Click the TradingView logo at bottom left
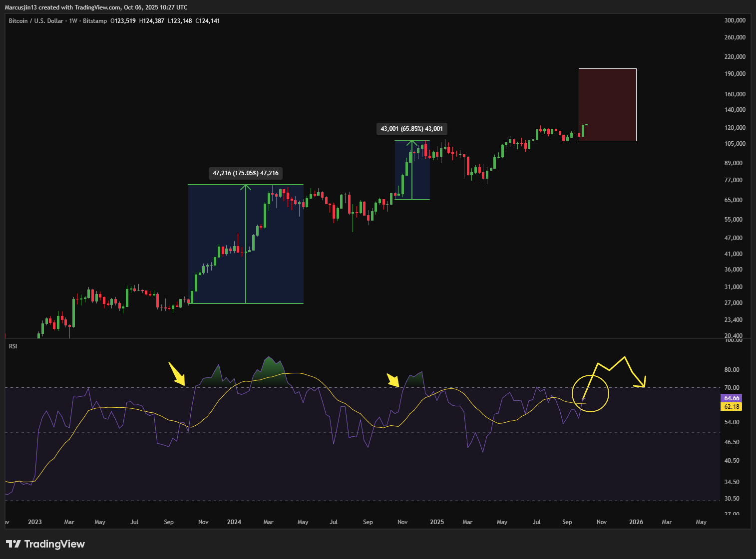The image size is (756, 559). click(x=45, y=544)
